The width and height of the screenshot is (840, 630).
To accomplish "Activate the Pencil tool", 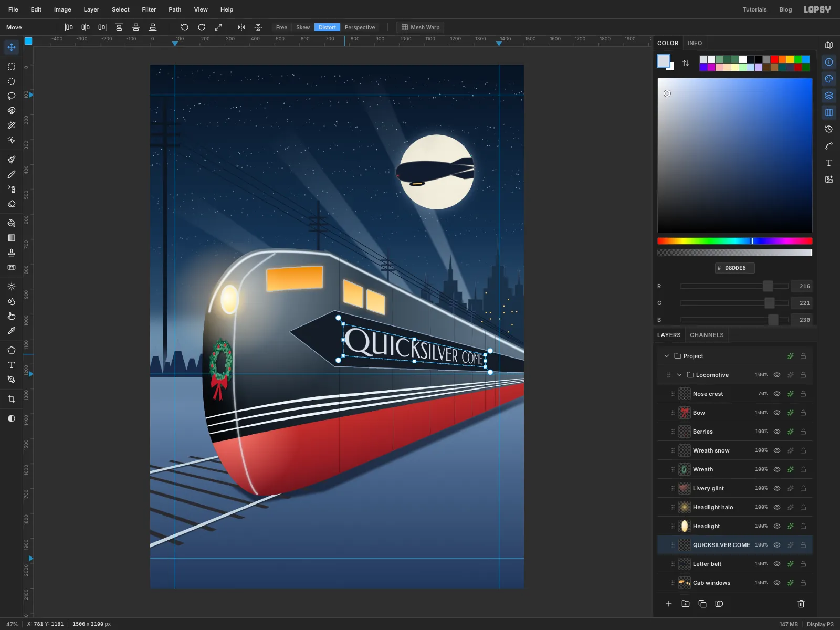I will coord(12,174).
